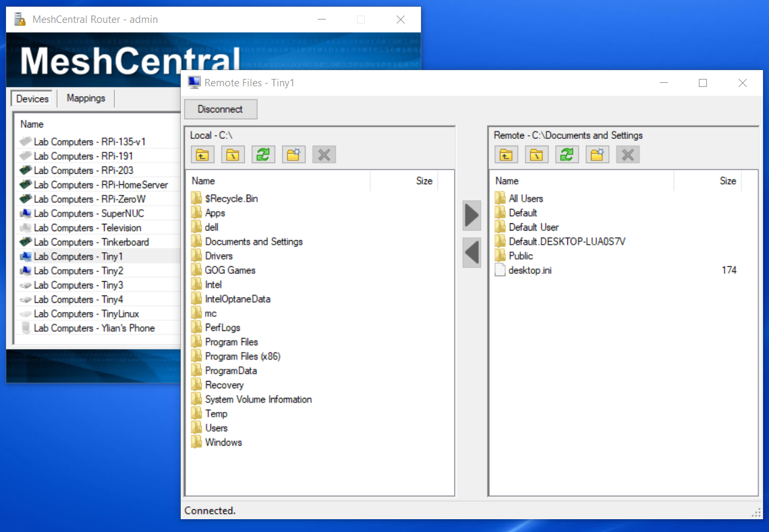The width and height of the screenshot is (769, 532).
Task: Select Documents and Settings in Local list
Action: [x=247, y=242]
